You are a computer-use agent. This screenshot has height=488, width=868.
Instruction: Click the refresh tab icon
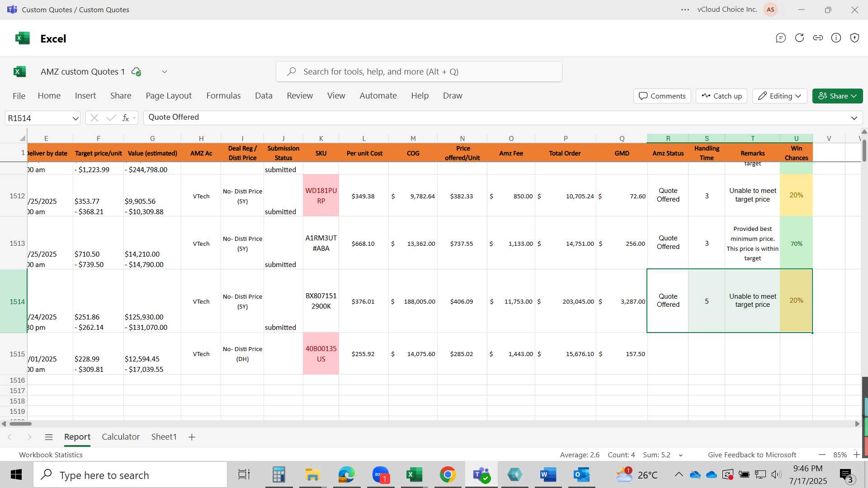(799, 38)
